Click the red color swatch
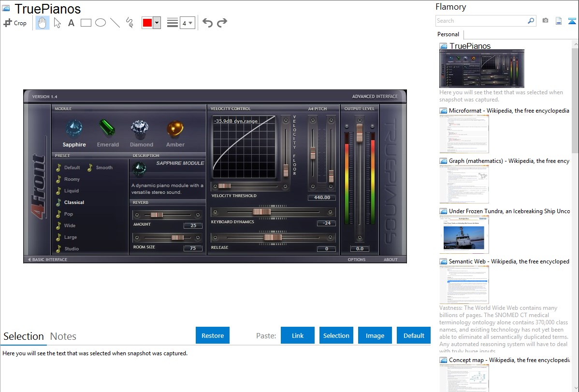Viewport: 579px width, 392px height. [147, 23]
